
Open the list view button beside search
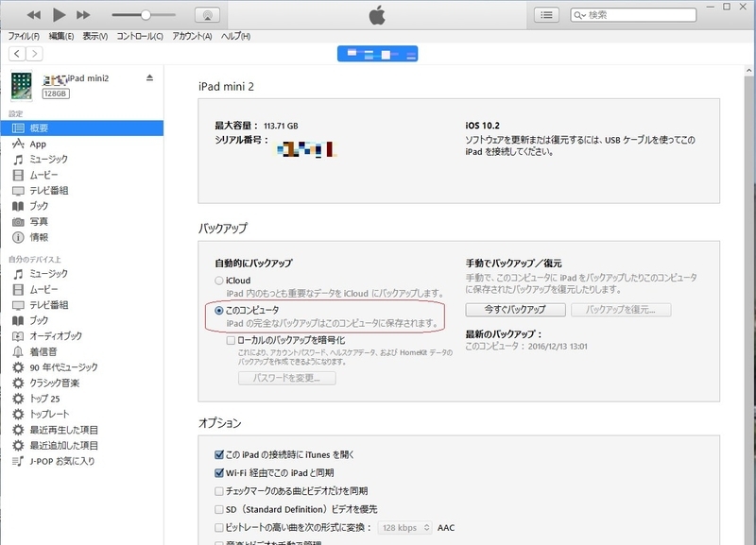546,15
